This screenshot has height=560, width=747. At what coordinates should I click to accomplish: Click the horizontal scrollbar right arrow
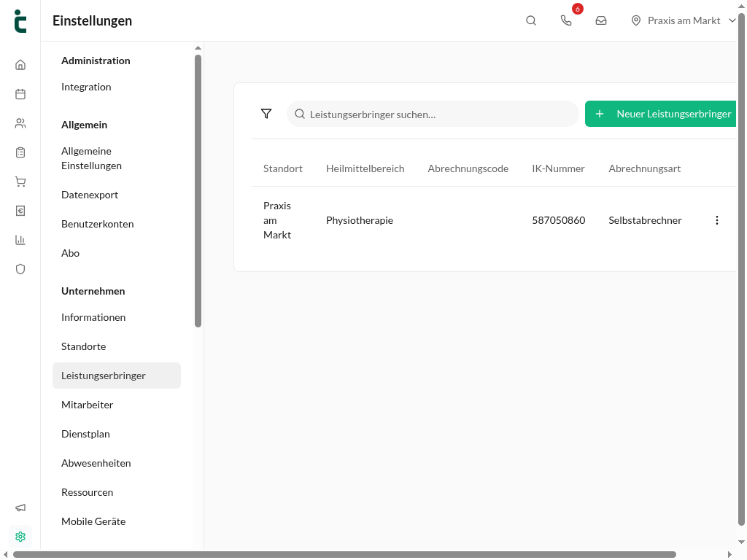point(729,554)
